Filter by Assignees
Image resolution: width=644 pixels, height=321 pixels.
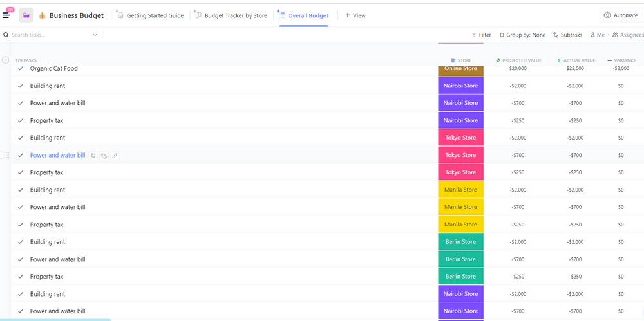(627, 35)
